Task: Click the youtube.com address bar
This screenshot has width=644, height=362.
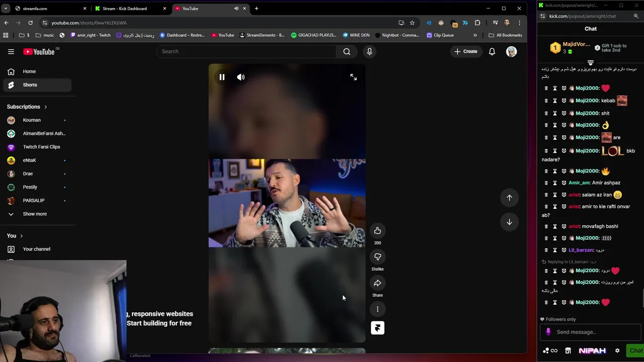Action: (216, 23)
